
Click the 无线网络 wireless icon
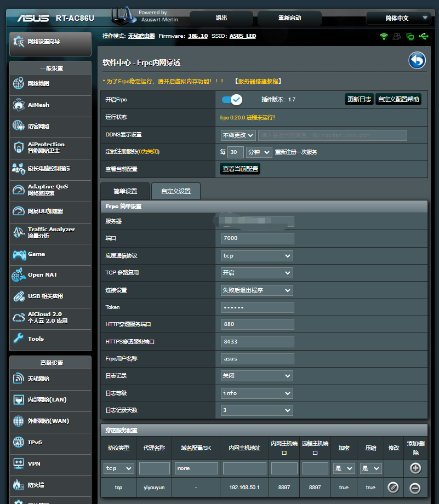point(18,379)
